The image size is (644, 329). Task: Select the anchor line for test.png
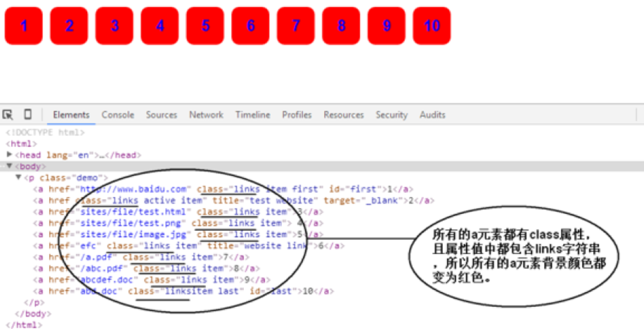point(178,223)
